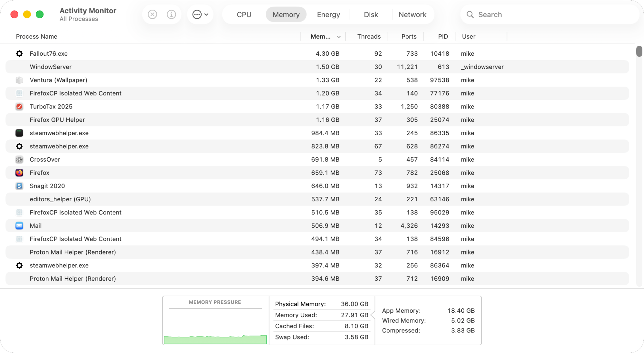Click the Memory Used 27.91 GB value
This screenshot has height=353, width=644.
pos(355,315)
